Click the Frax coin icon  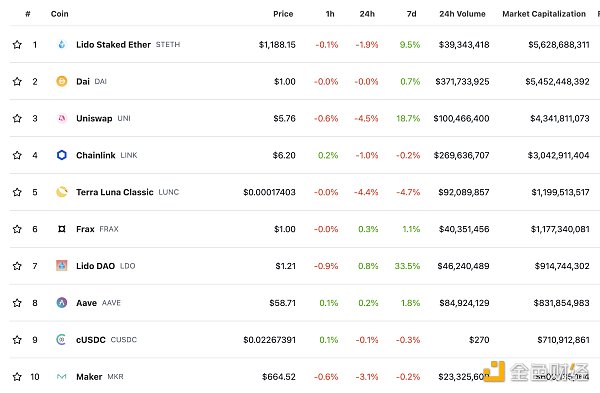[62, 229]
